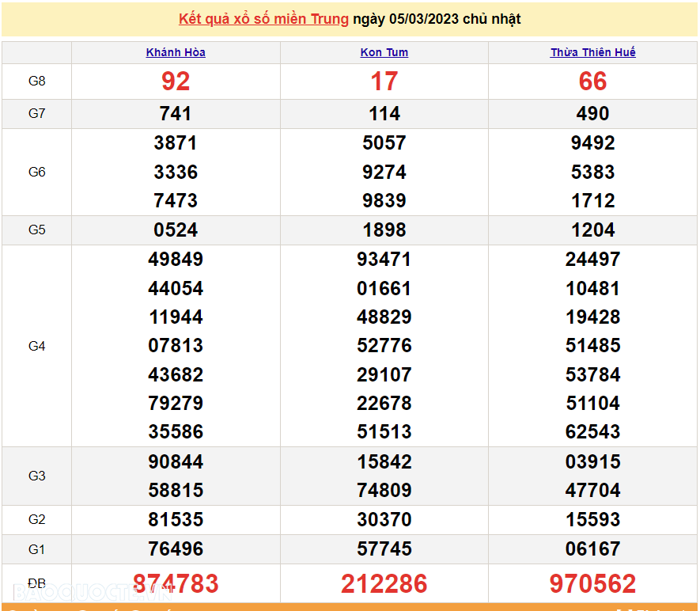The width and height of the screenshot is (700, 611).
Task: Select the G5 result 0524
Action: (176, 230)
